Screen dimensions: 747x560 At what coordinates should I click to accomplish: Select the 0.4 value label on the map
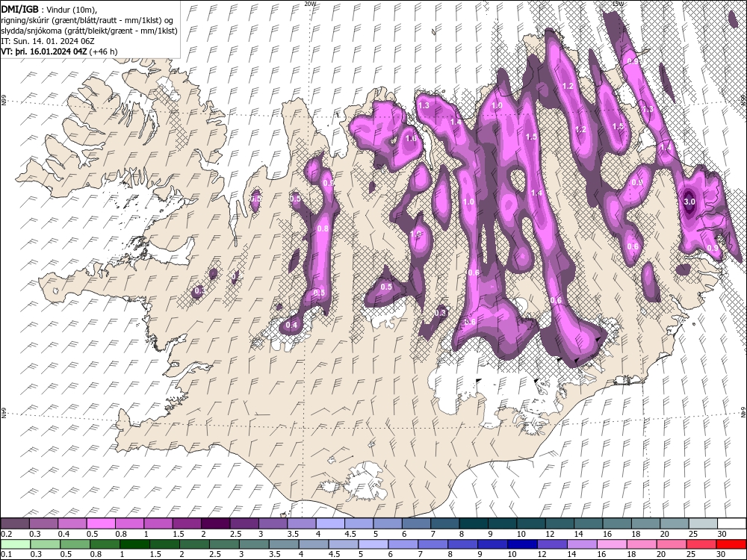click(291, 326)
